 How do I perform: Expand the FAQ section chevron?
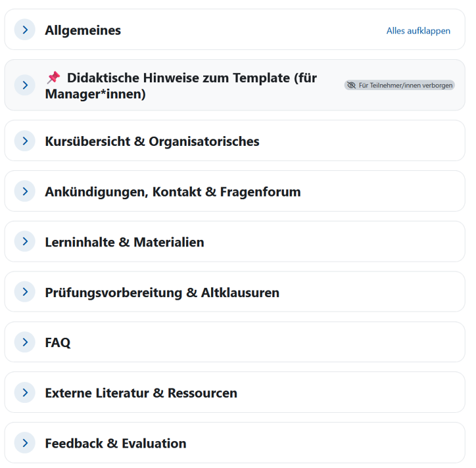point(24,342)
